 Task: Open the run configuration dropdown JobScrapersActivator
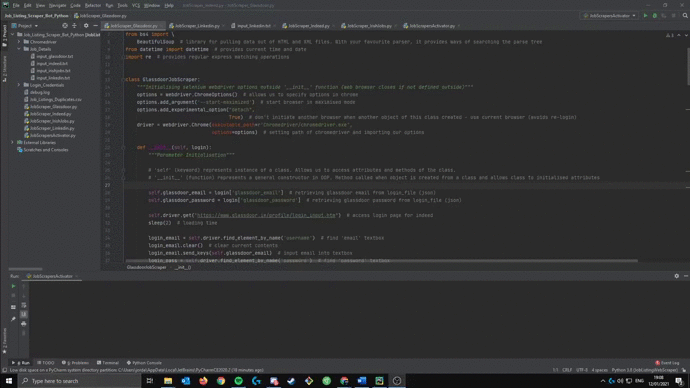coord(609,16)
